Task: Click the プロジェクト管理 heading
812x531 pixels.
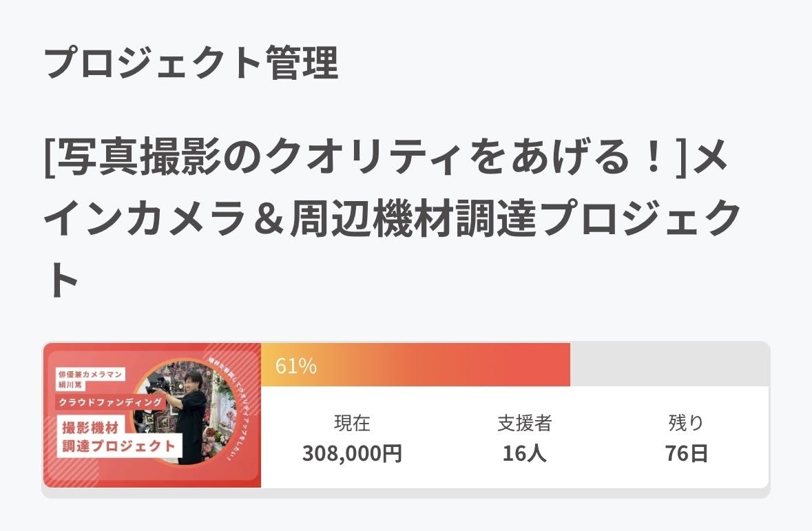Action: coord(191,63)
